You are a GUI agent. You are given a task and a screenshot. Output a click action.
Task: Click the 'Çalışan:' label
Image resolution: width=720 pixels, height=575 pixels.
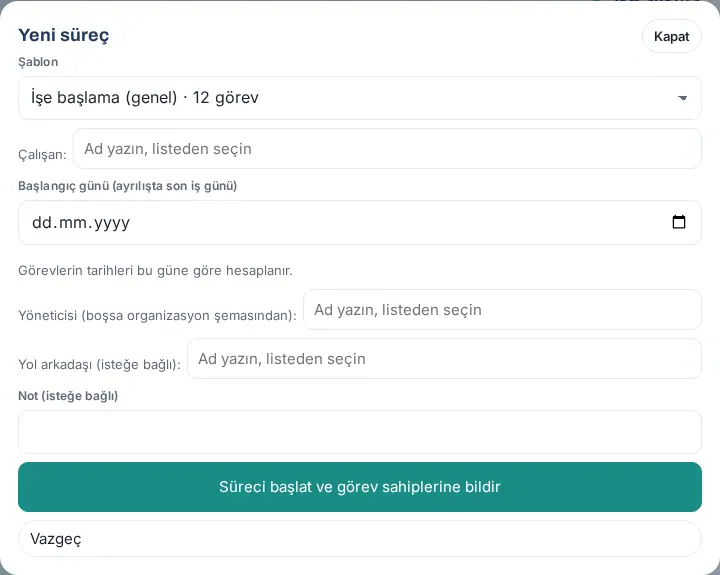42,154
